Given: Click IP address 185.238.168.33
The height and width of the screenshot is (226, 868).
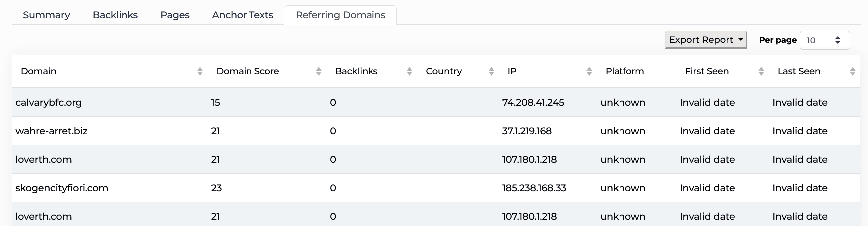Looking at the screenshot, I should pos(534,188).
